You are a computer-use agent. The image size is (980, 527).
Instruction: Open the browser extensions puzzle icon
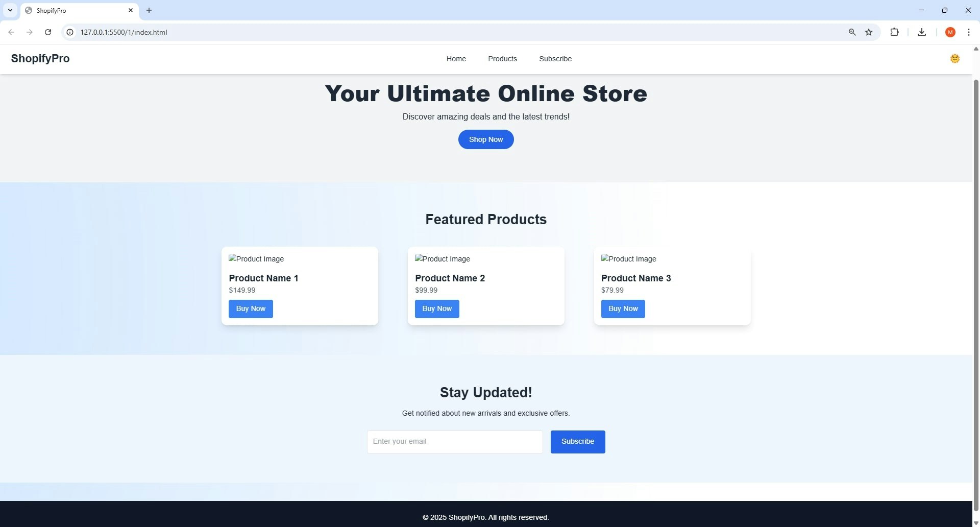(x=895, y=32)
